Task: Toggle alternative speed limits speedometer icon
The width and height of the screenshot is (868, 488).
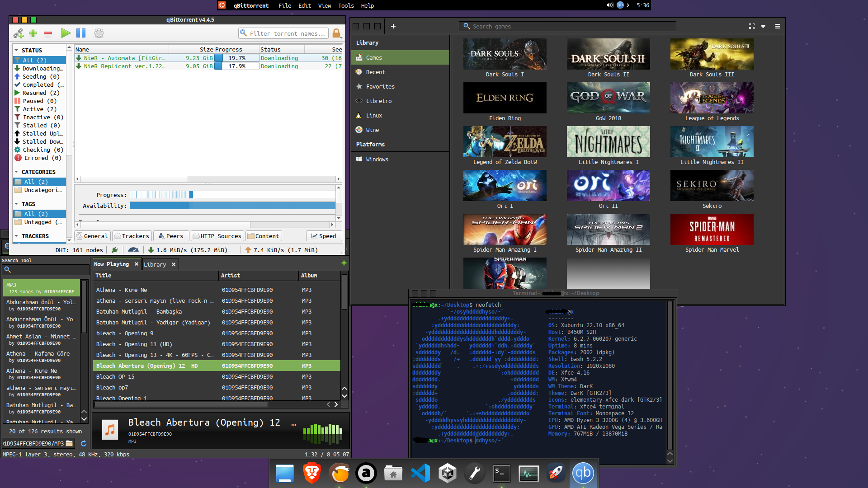Action: tap(133, 250)
